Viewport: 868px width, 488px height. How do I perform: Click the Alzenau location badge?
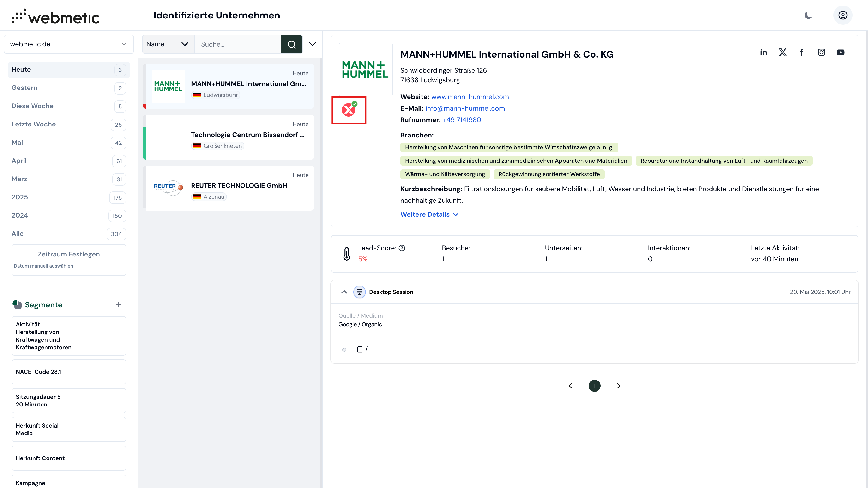(209, 197)
